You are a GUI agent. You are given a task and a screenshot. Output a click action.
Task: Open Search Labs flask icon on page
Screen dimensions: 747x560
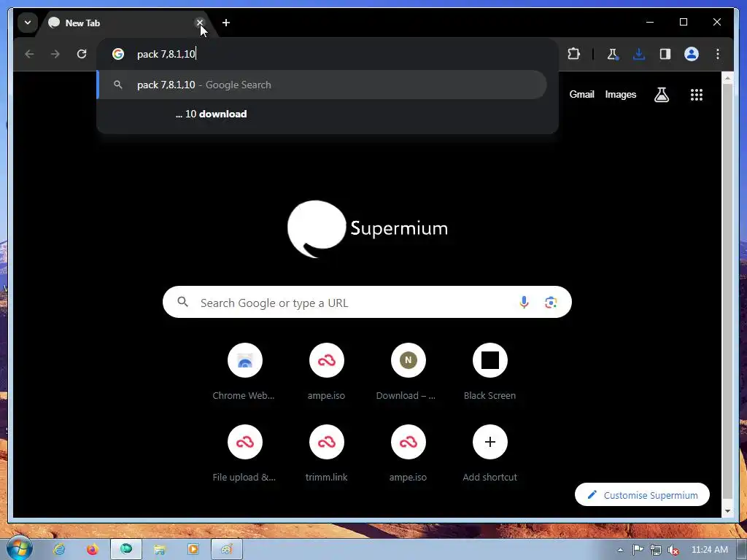(x=661, y=95)
